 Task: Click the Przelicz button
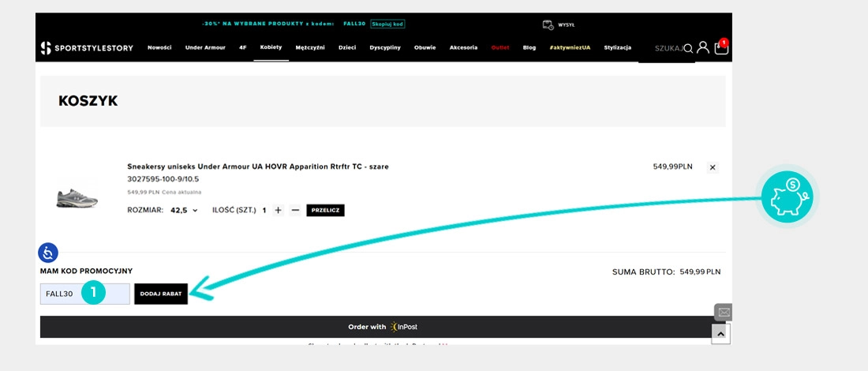(x=325, y=211)
